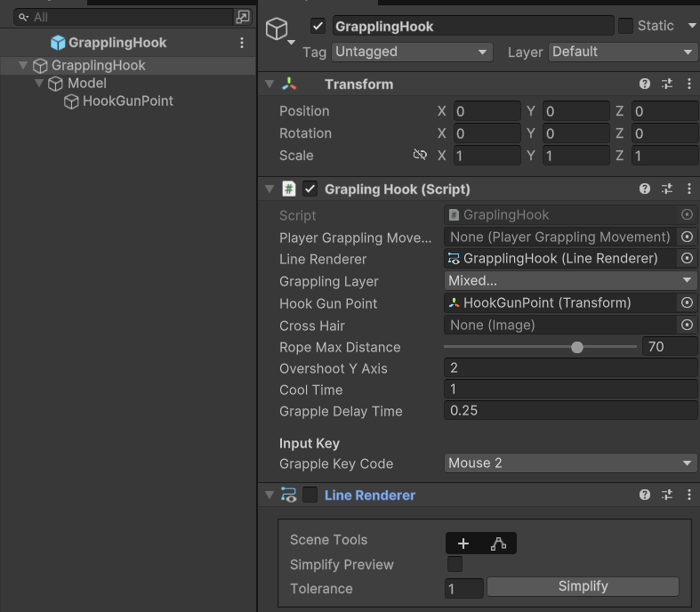Open Transform component help reference
Image resolution: width=700 pixels, height=612 pixels.
tap(644, 84)
